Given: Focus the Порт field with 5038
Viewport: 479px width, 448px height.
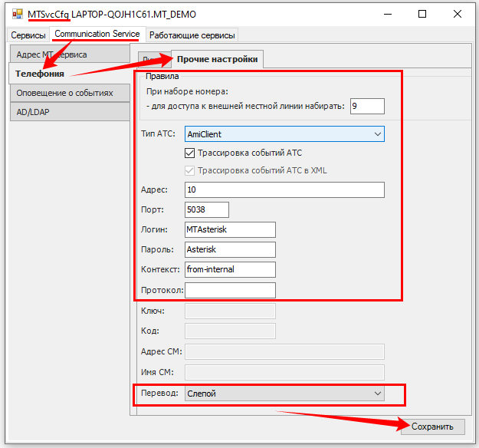Looking at the screenshot, I should (206, 209).
